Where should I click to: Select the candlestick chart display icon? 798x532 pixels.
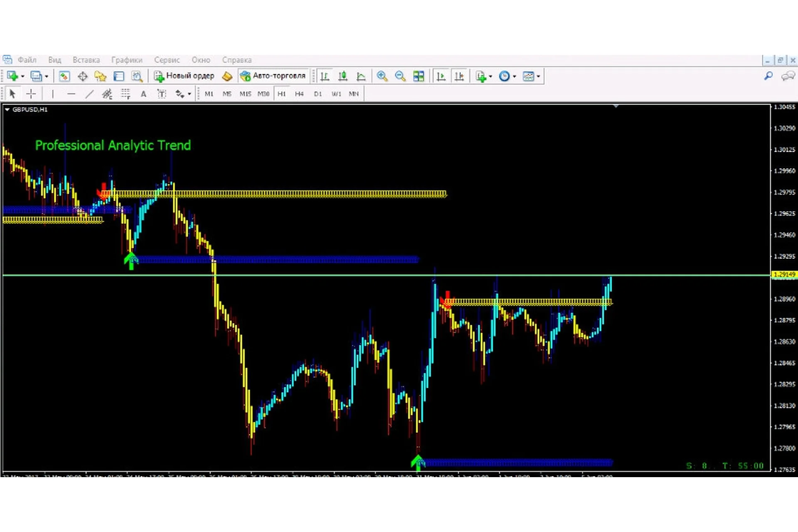(343, 76)
